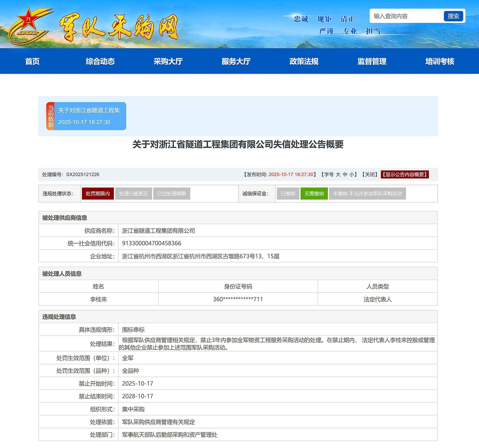Toggle the 已过处理期限 status badge
Image resolution: width=479 pixels, height=448 pixels.
(171, 194)
